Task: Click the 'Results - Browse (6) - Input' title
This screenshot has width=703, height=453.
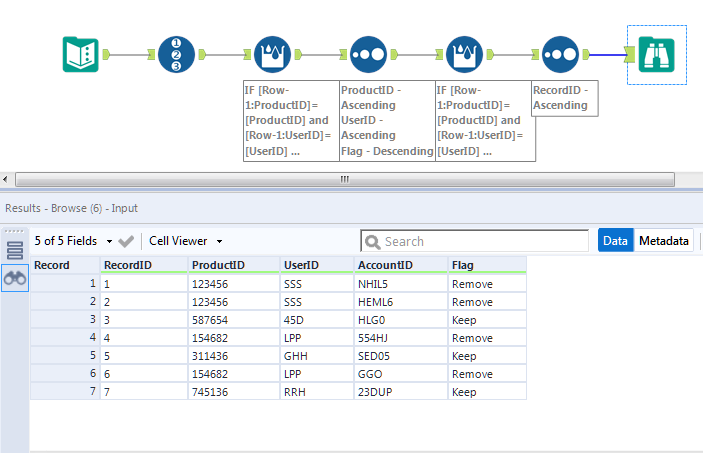Action: tap(71, 208)
